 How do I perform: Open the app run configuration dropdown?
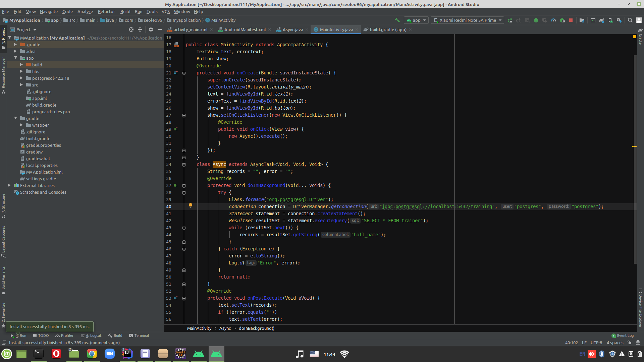pos(416,20)
